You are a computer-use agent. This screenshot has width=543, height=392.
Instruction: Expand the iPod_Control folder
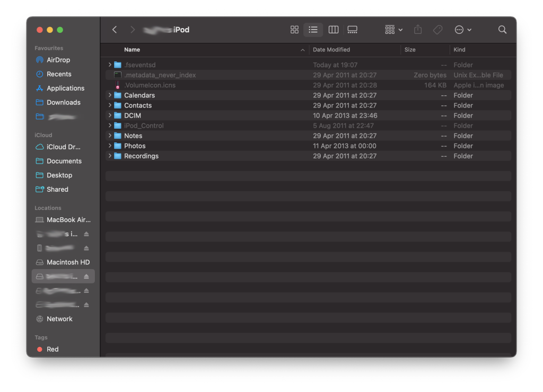[110, 126]
